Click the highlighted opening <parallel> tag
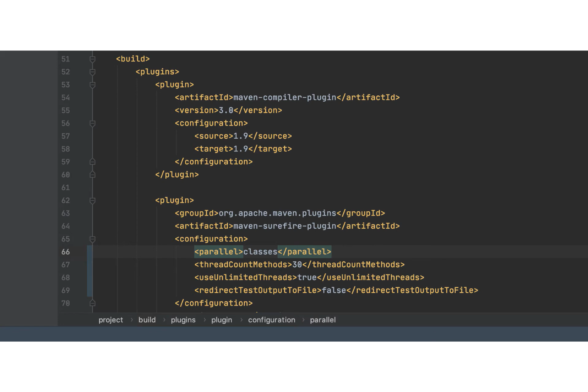This screenshot has width=588, height=392. tap(219, 252)
